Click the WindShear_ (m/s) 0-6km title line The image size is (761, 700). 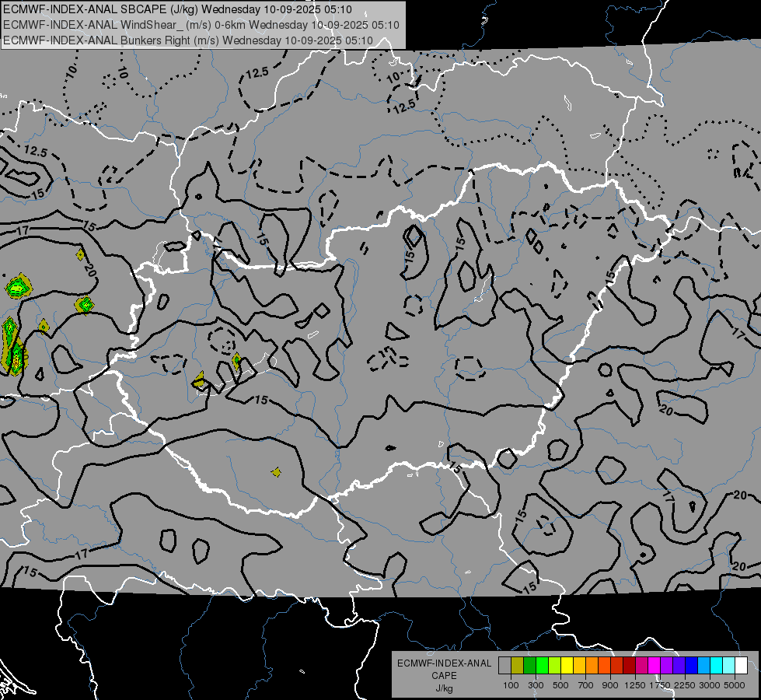tap(201, 25)
